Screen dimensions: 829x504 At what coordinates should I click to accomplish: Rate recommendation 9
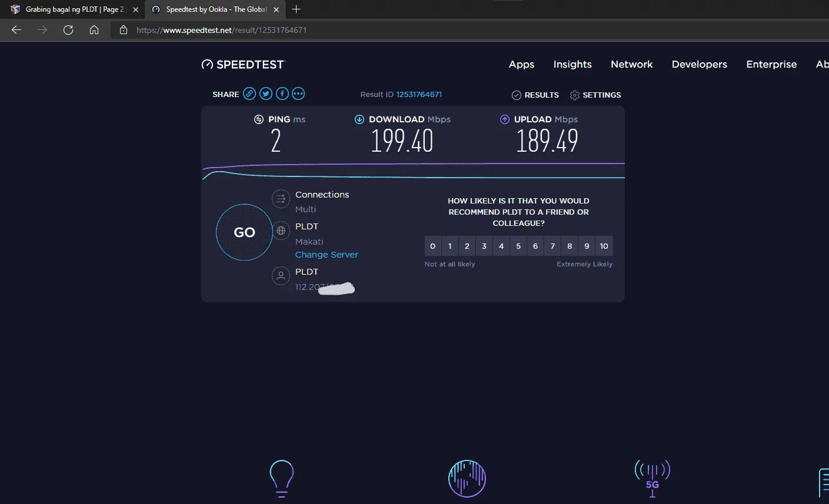click(587, 246)
